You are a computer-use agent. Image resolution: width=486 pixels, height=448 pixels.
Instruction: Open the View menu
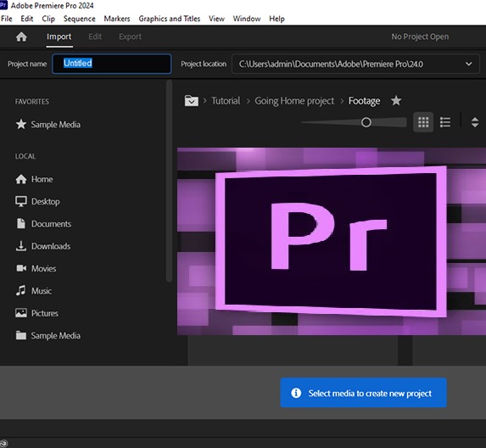click(x=216, y=19)
